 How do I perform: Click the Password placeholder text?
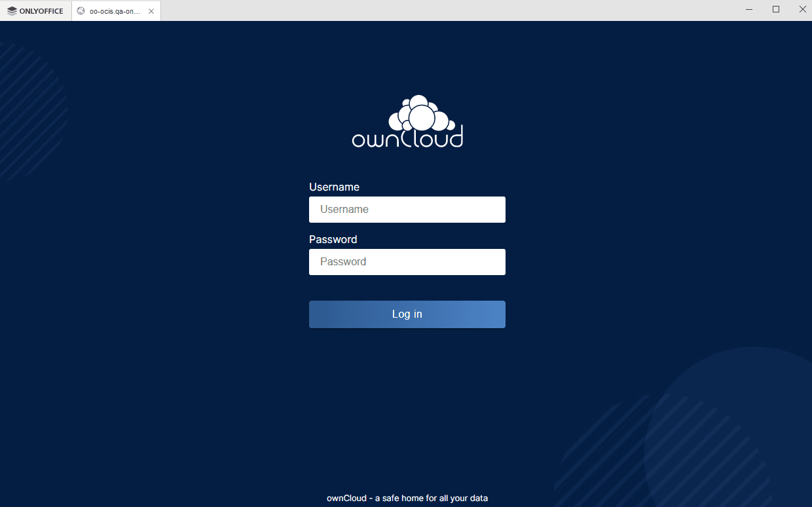(342, 261)
